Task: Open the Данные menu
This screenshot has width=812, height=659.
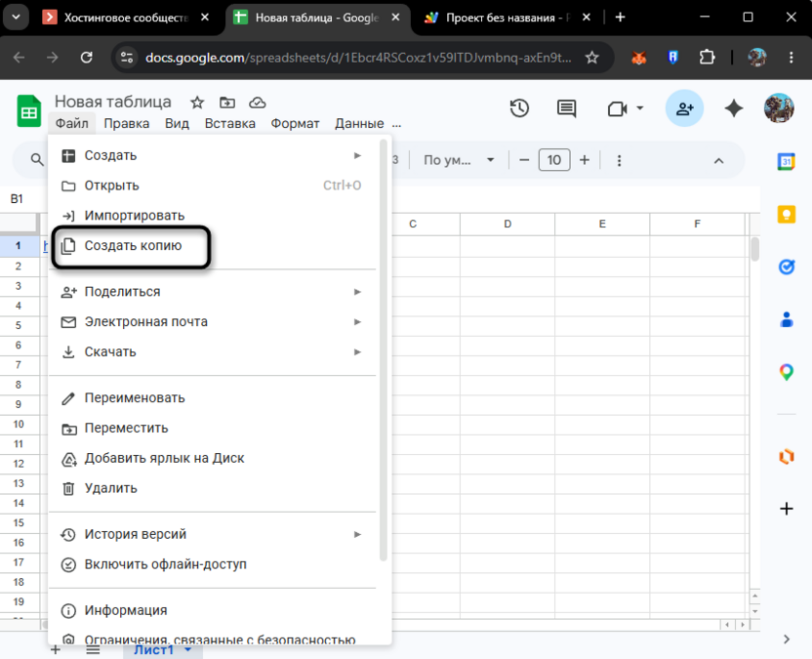Action: 359,123
